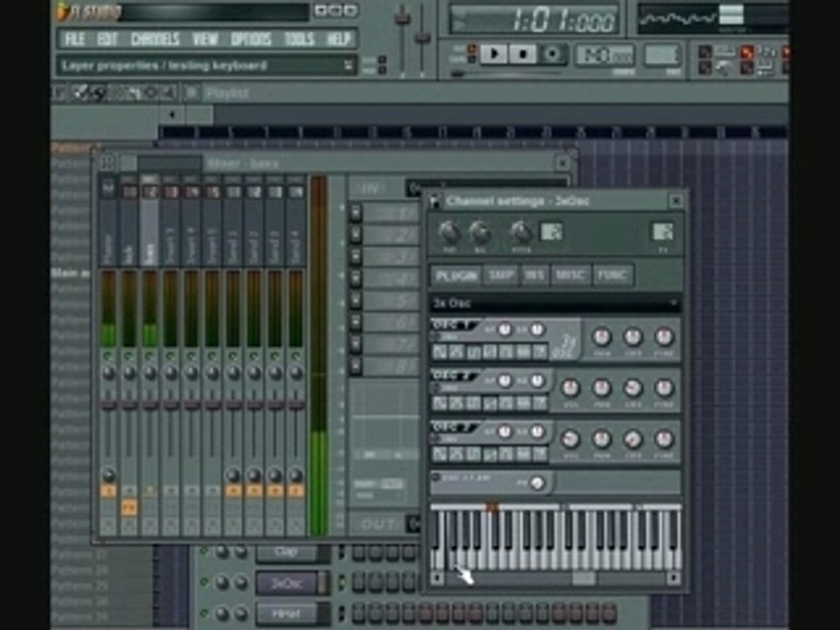Switch to the MISC tab in Channel settings
This screenshot has height=630, width=840.
(570, 276)
